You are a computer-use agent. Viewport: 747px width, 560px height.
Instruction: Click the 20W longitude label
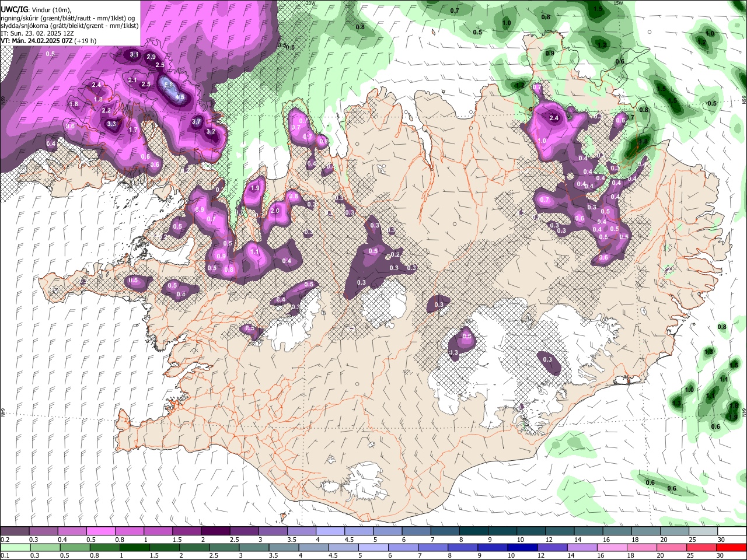pyautogui.click(x=310, y=3)
